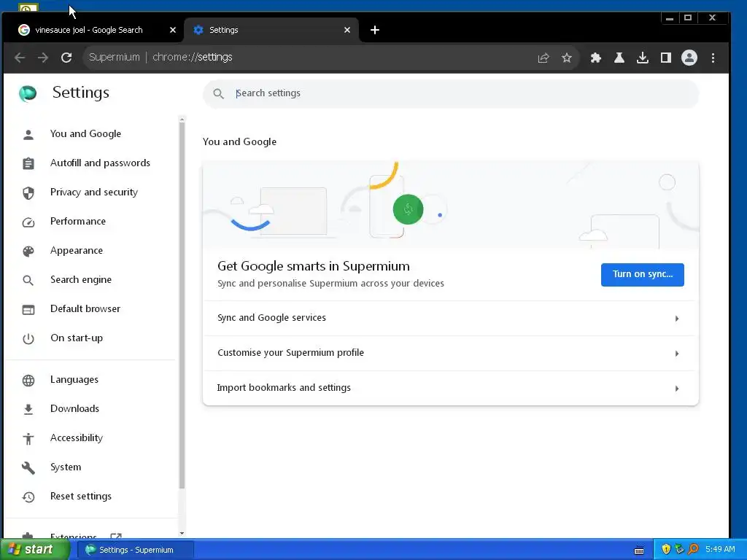Close the Settings tab

click(347, 30)
